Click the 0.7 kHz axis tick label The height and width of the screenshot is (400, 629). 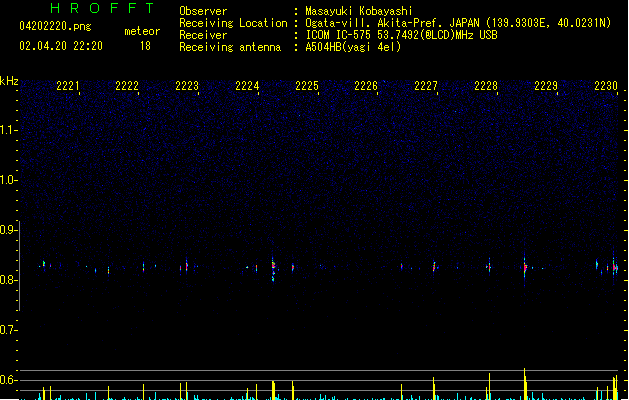click(8, 330)
